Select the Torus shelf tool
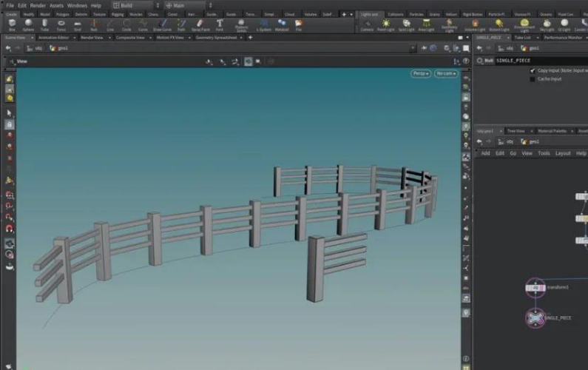 [x=61, y=25]
